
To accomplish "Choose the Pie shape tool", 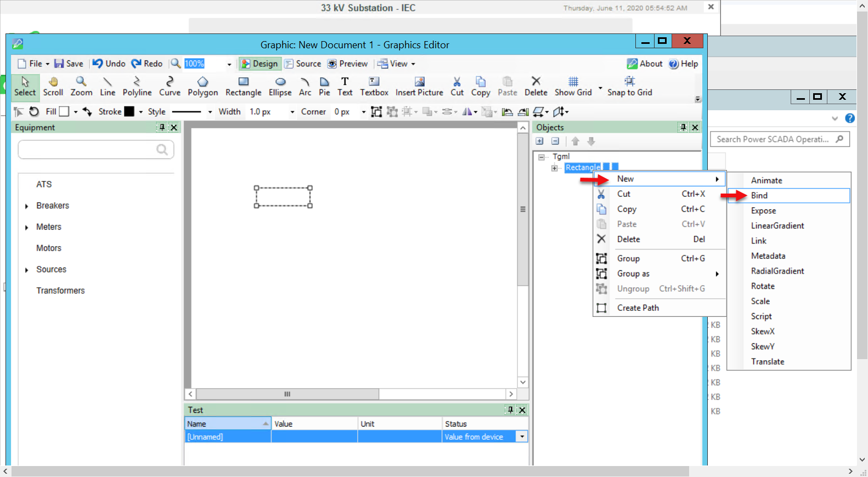I will tap(324, 86).
